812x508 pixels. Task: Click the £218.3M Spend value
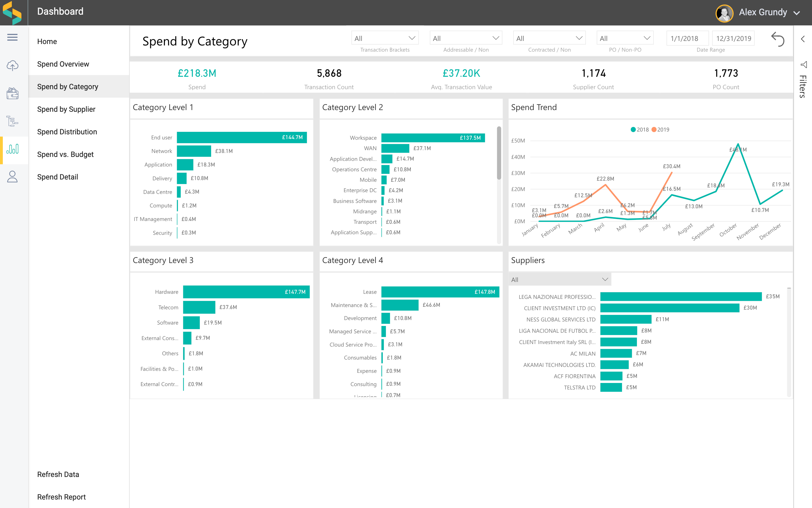[197, 73]
